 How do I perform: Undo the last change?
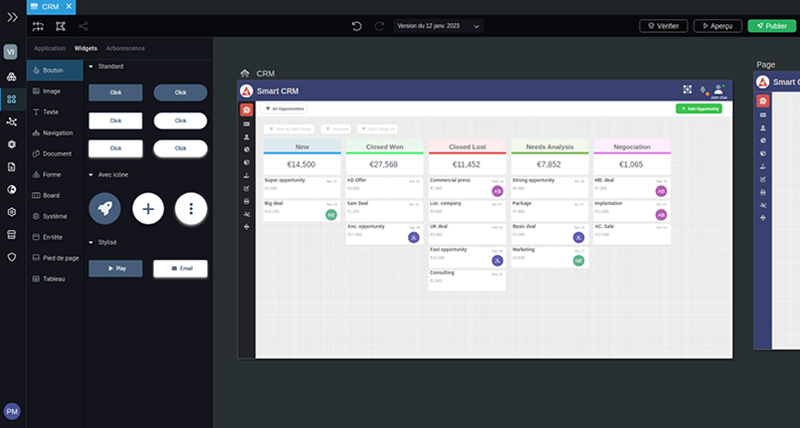coord(357,26)
